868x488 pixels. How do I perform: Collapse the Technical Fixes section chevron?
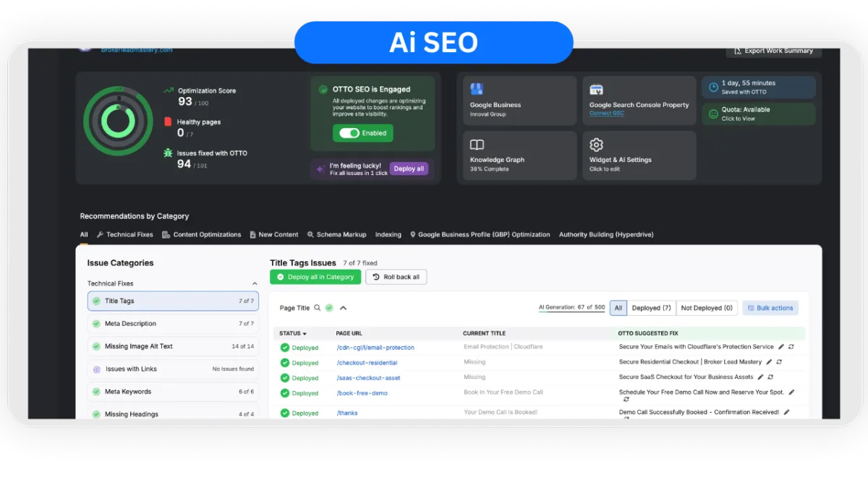tap(255, 283)
